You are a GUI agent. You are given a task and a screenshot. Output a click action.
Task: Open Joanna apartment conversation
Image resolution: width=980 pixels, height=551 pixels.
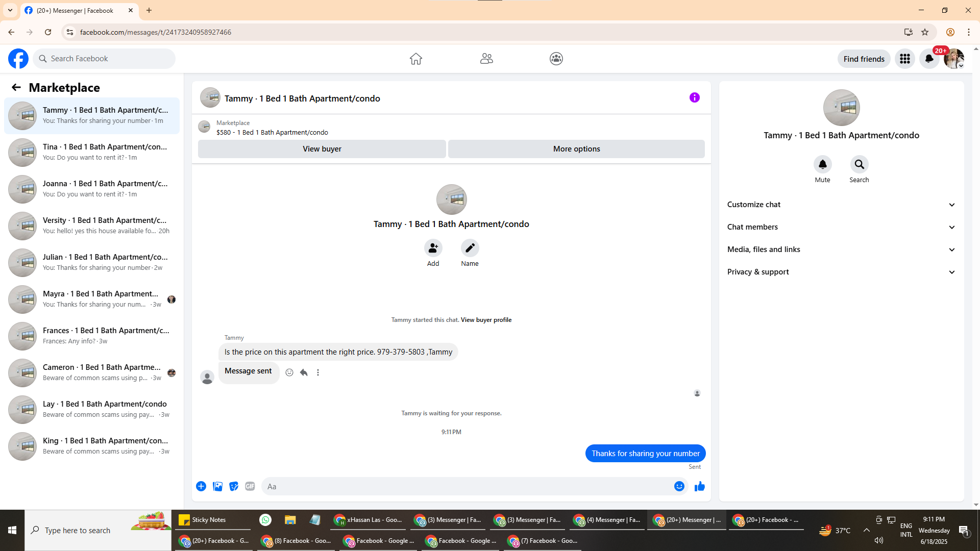pyautogui.click(x=92, y=189)
